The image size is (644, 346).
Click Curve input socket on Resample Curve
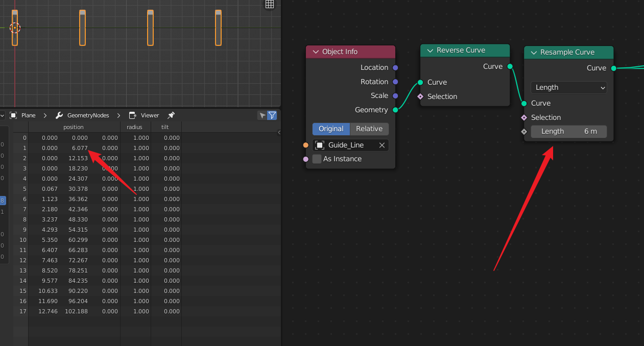524,103
